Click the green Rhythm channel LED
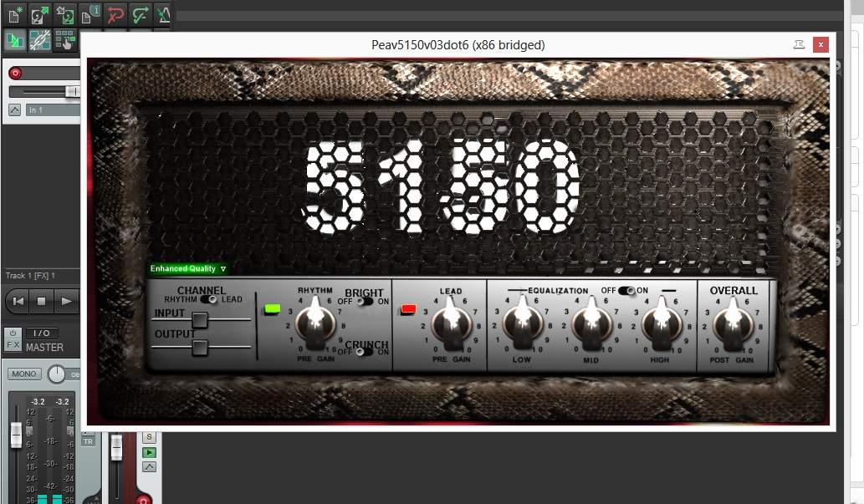The height and width of the screenshot is (504, 864). click(272, 309)
